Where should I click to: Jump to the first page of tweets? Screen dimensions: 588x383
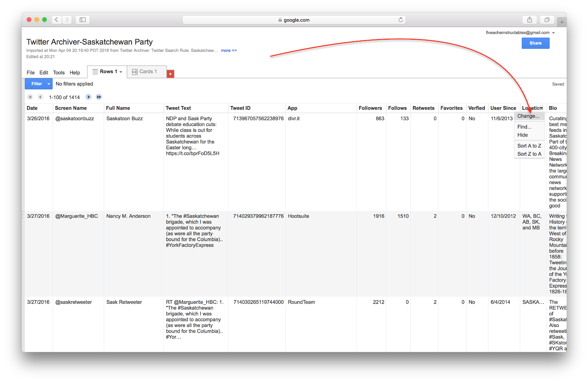coord(30,97)
